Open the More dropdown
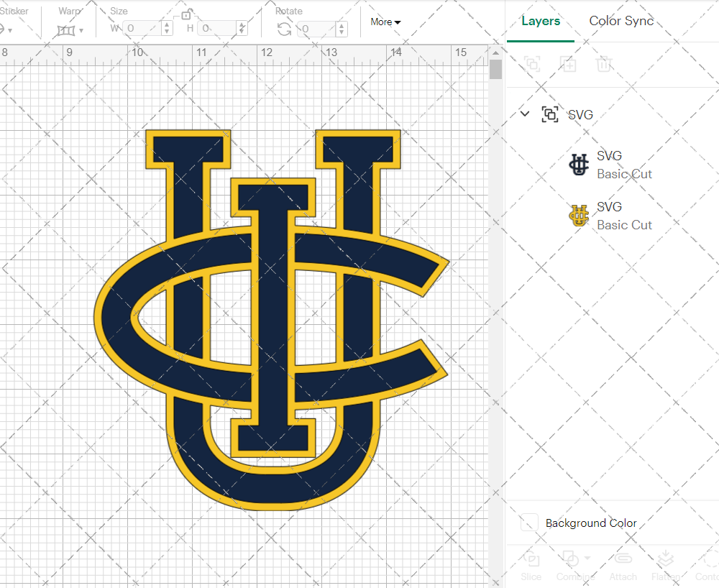Image resolution: width=719 pixels, height=588 pixels. (x=385, y=22)
